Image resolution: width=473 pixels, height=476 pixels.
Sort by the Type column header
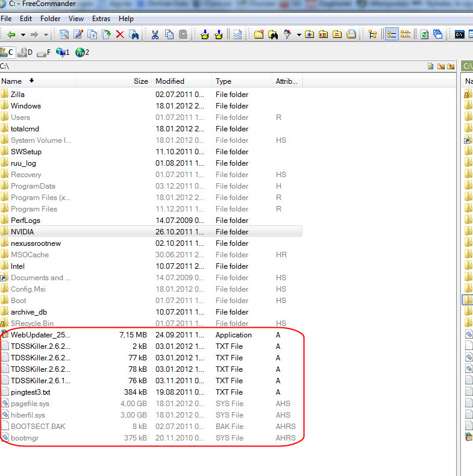242,81
